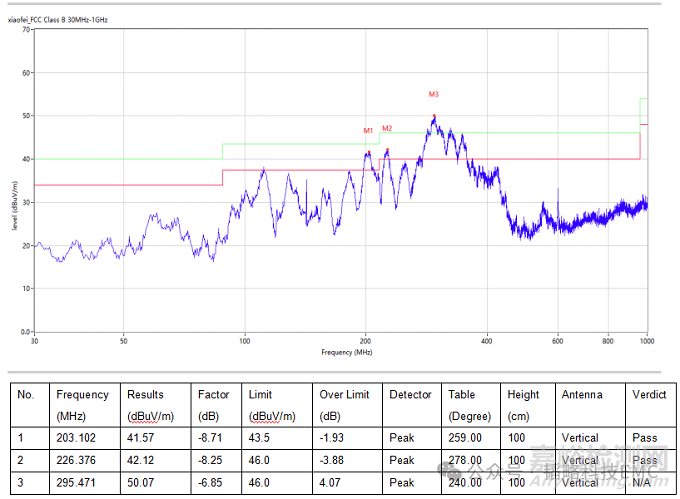Click the 4.07 over limit value

point(332,483)
